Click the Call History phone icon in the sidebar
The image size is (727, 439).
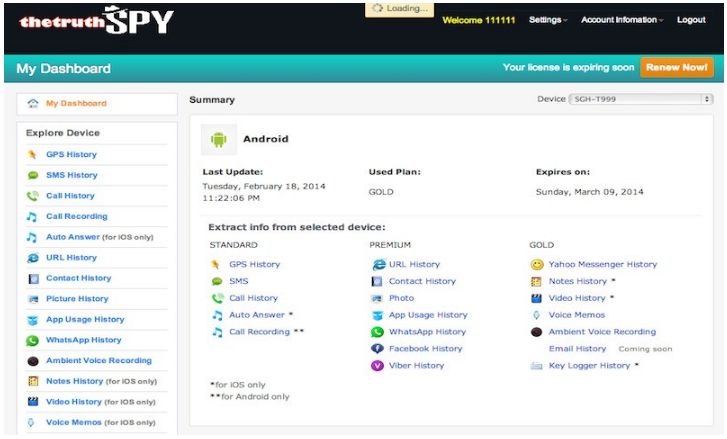coord(33,196)
